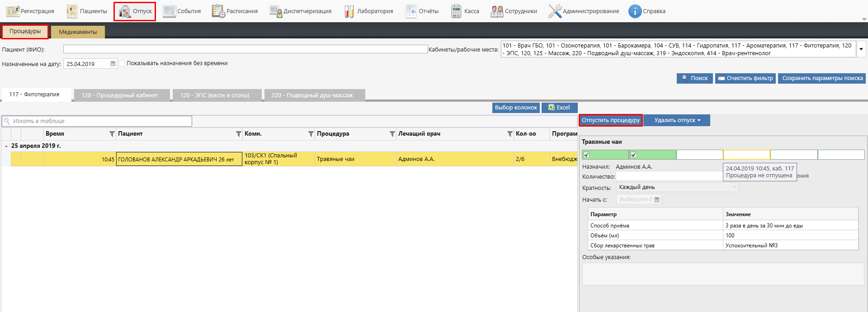Toggle the second green checked procedure box

point(633,155)
